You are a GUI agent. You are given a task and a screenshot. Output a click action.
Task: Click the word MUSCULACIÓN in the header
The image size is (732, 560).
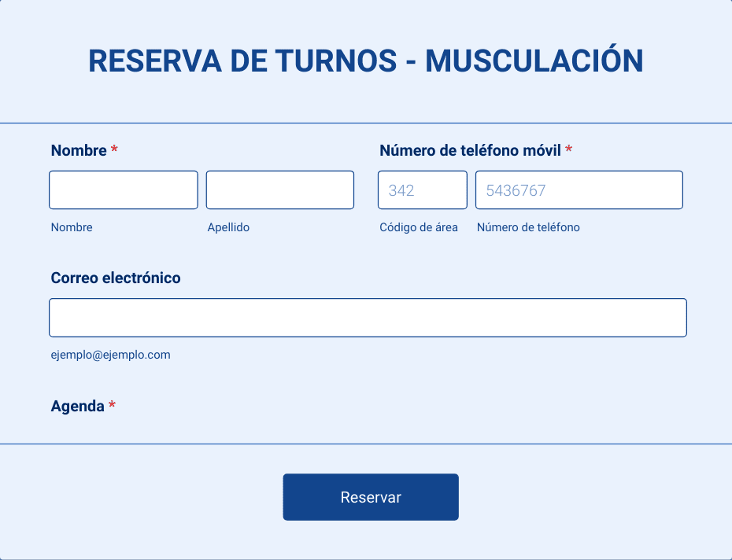tap(534, 61)
